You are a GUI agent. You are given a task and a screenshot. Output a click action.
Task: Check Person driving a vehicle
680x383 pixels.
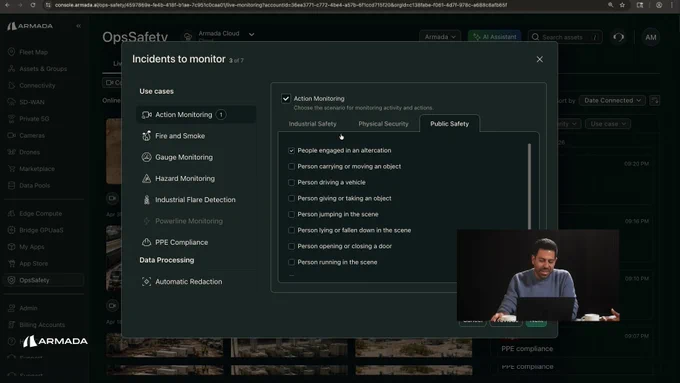[x=291, y=183]
